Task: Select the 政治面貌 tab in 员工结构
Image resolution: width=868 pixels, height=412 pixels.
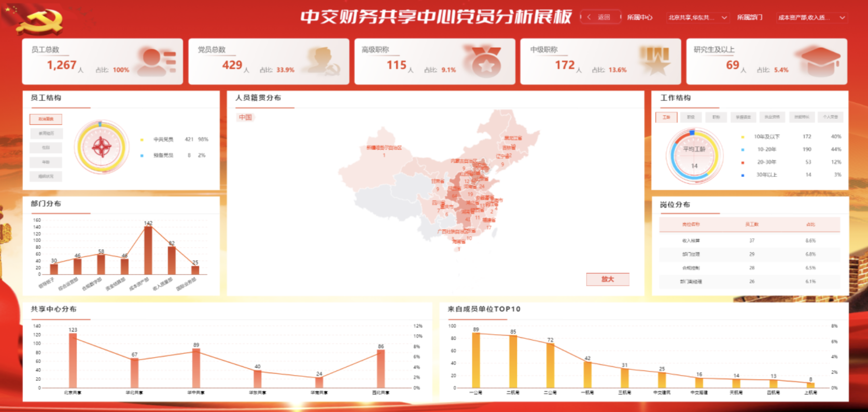Action: tap(46, 119)
